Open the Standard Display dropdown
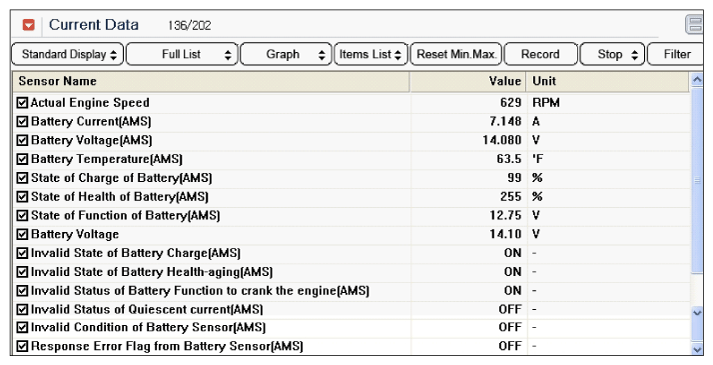713x365 pixels. (x=67, y=55)
